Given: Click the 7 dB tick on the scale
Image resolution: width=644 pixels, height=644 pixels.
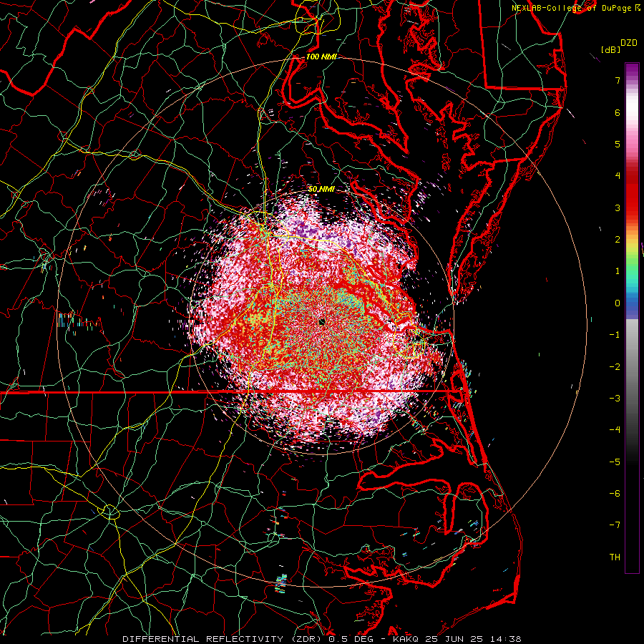Looking at the screenshot, I should pos(618,80).
